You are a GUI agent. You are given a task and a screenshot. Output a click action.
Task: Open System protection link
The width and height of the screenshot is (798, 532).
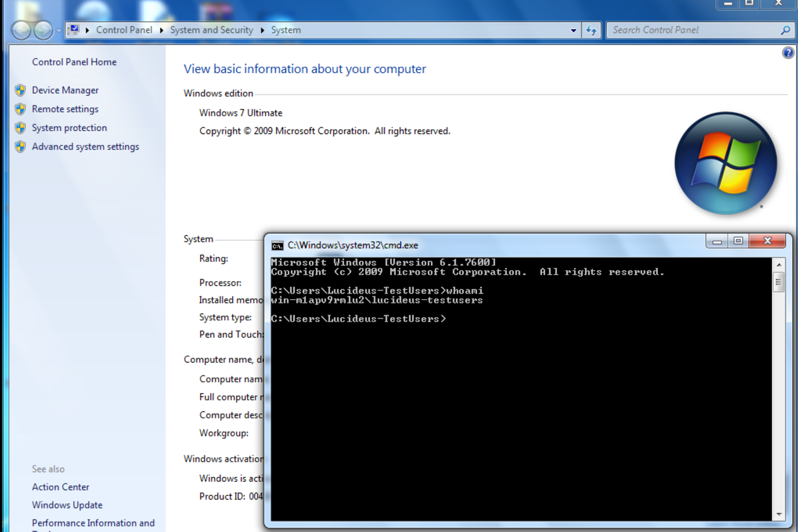point(69,128)
